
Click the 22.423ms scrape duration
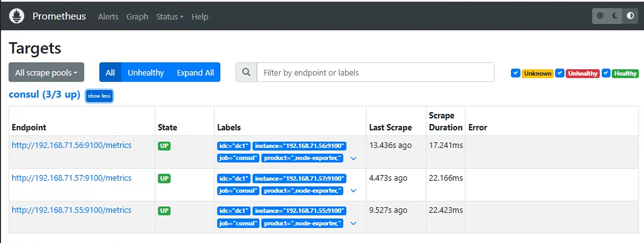pos(445,210)
